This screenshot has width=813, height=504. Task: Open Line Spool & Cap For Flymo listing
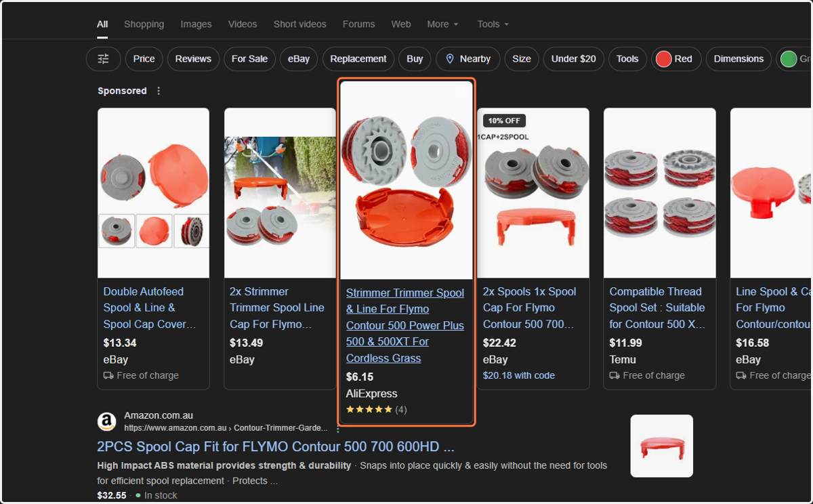(x=774, y=308)
